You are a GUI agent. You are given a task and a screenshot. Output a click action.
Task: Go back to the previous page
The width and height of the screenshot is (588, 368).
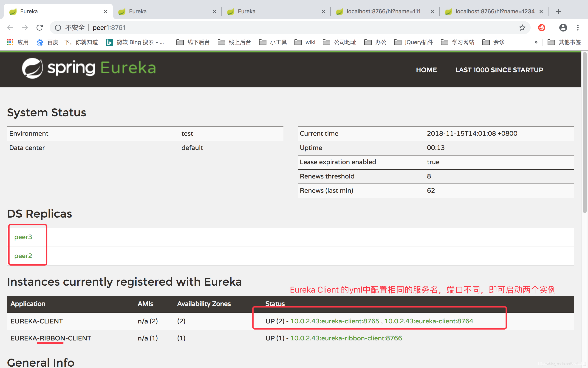pyautogui.click(x=10, y=28)
